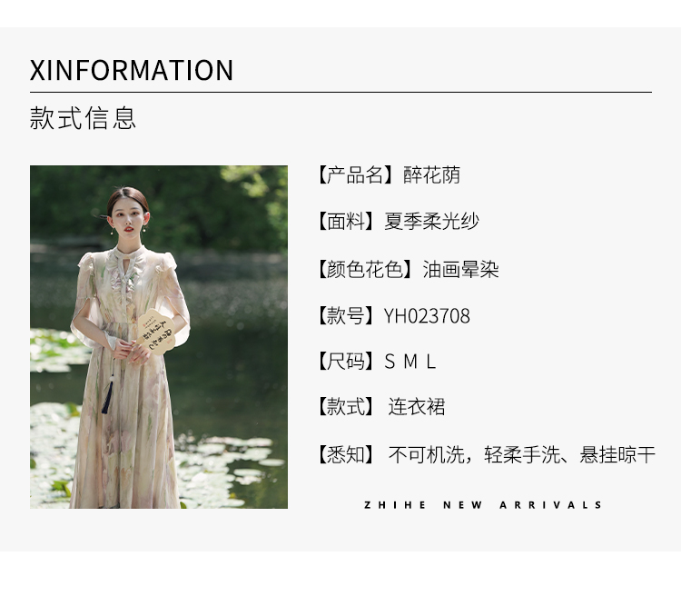
Task: Click the 【款号】 label
Action: coord(346,316)
